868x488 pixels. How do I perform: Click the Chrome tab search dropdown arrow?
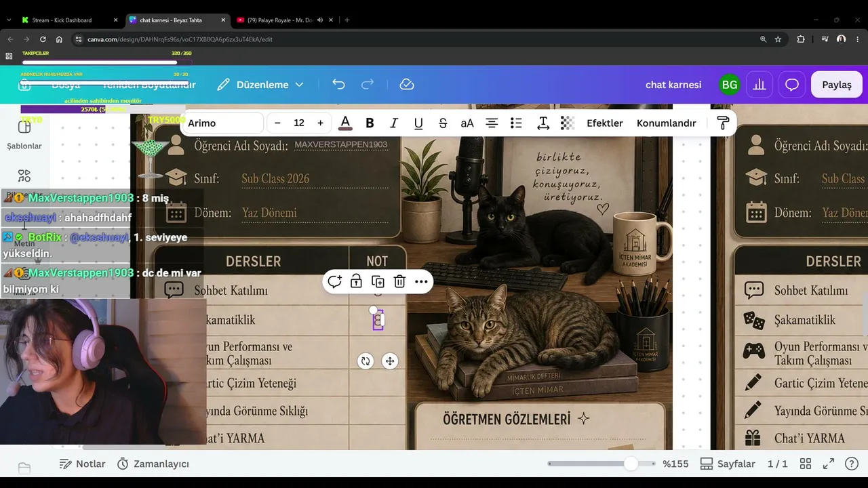coord(8,20)
